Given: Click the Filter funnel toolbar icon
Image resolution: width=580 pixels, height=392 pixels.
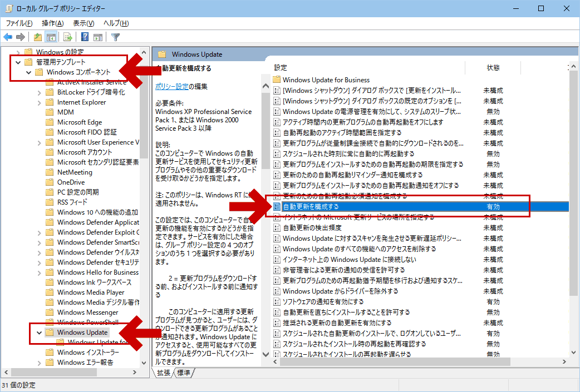Looking at the screenshot, I should [x=115, y=37].
